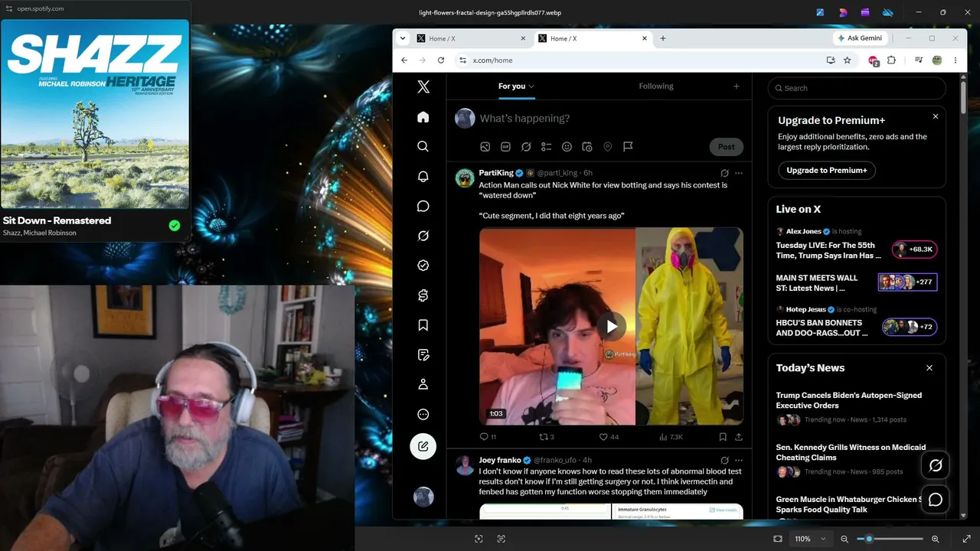Viewport: 980px width, 551px height.
Task: Add media image to the new post
Action: click(x=485, y=147)
